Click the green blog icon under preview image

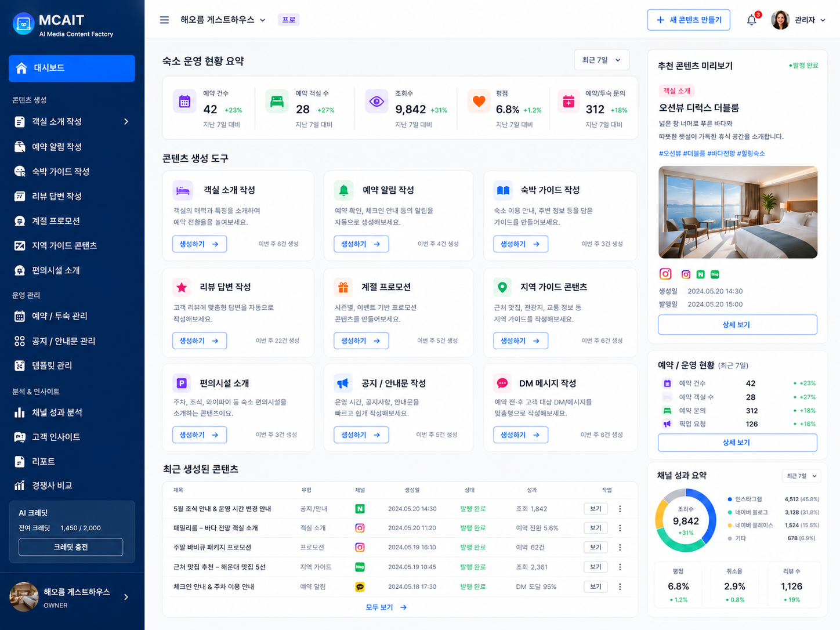(715, 274)
